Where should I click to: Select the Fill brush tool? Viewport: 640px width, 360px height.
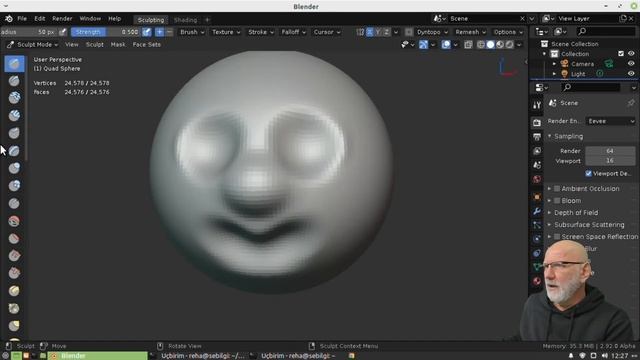click(14, 256)
